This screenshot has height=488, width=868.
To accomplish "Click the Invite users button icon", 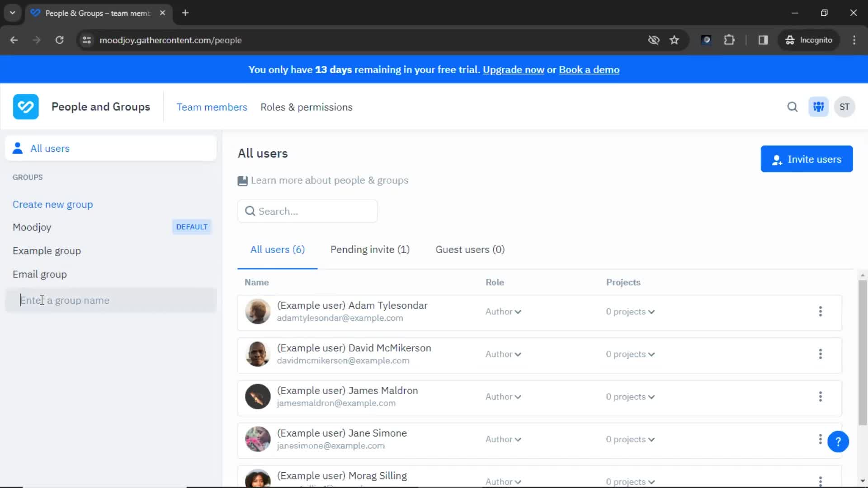I will pos(777,159).
